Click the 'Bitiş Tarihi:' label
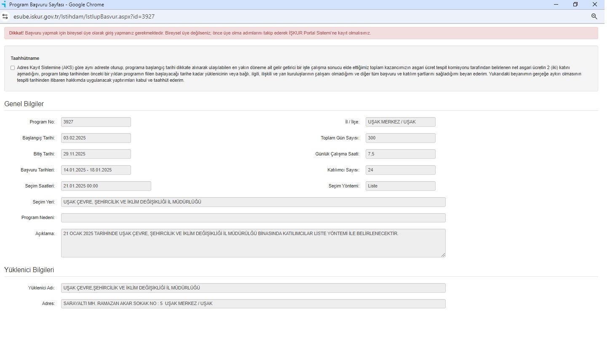 (44, 154)
